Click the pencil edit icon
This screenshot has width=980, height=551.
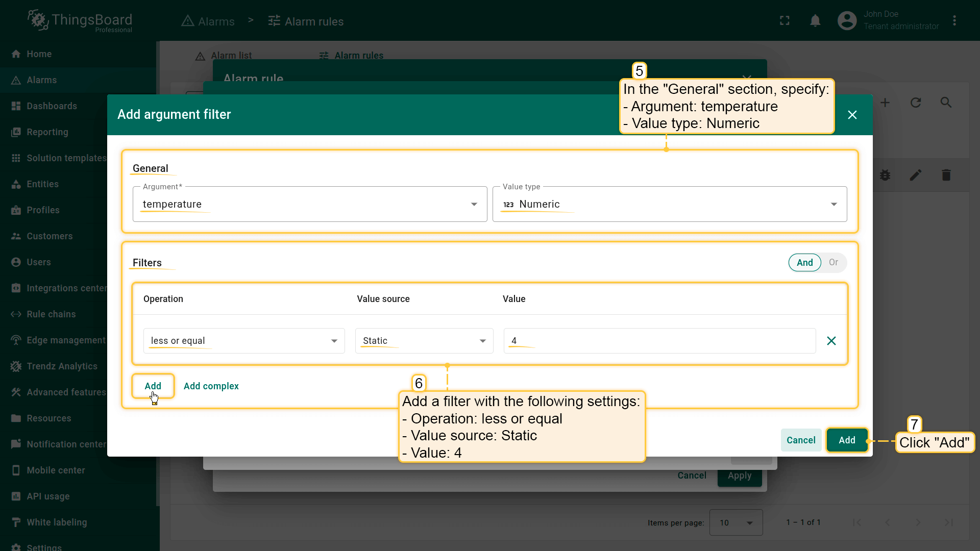pyautogui.click(x=915, y=176)
